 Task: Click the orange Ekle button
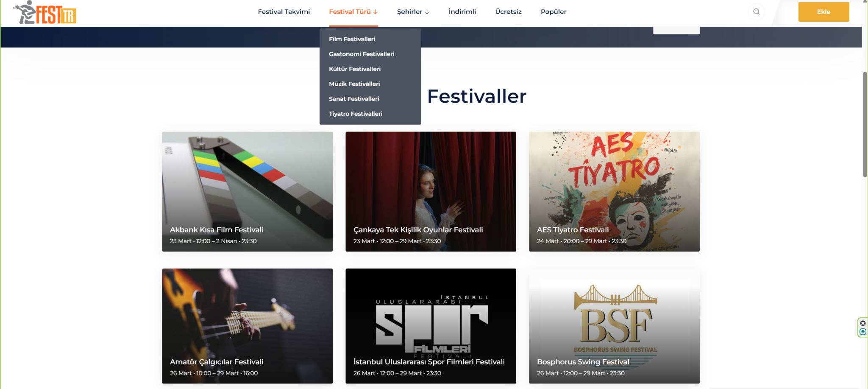823,12
